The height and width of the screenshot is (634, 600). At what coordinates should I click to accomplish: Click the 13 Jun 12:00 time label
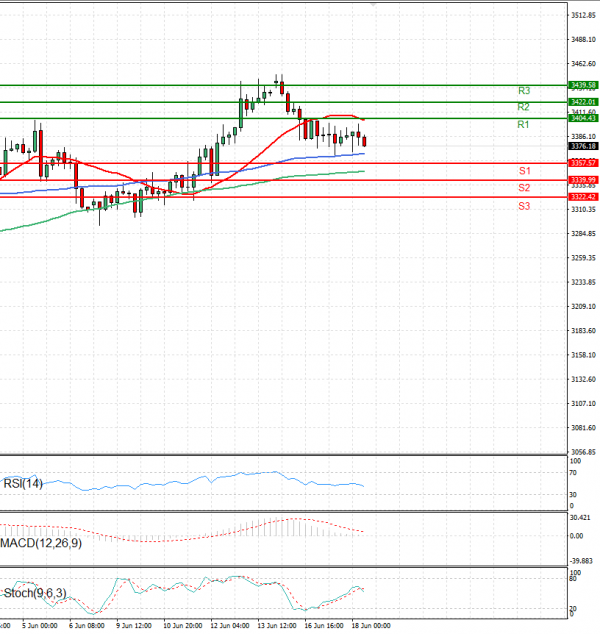point(277,626)
